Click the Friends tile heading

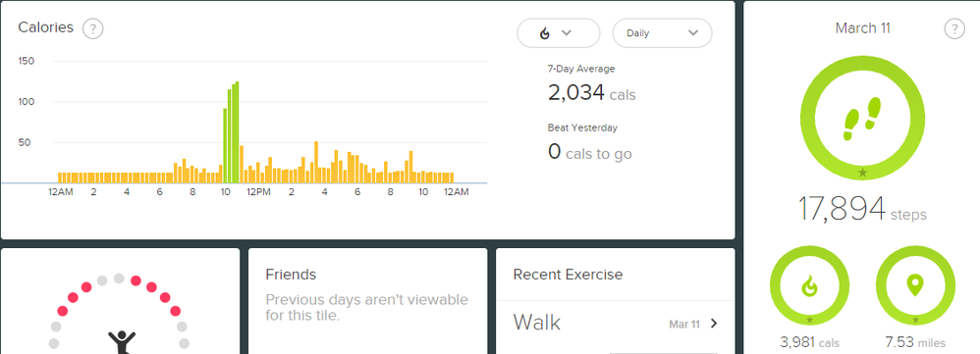291,275
